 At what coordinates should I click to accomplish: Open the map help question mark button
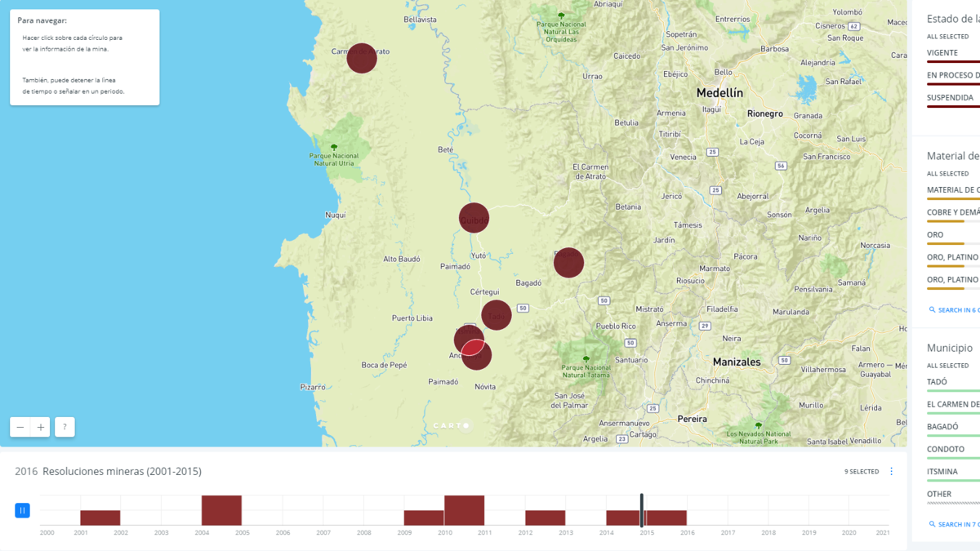click(x=65, y=427)
